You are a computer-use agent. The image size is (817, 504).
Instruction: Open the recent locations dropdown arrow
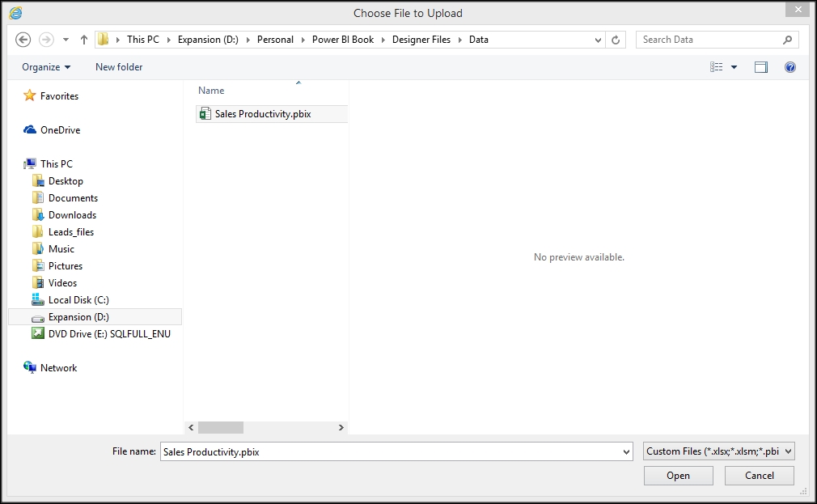pos(66,40)
